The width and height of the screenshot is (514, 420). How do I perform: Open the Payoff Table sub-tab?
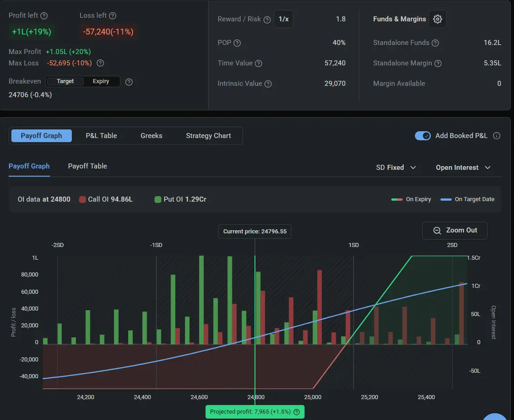pyautogui.click(x=88, y=166)
